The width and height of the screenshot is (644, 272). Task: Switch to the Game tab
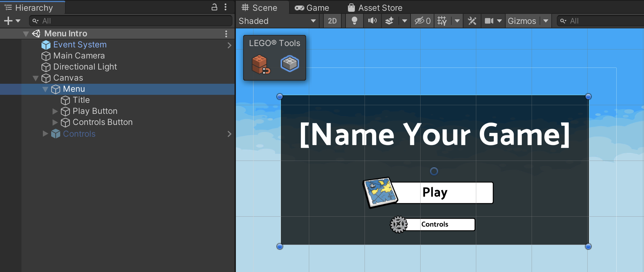312,8
